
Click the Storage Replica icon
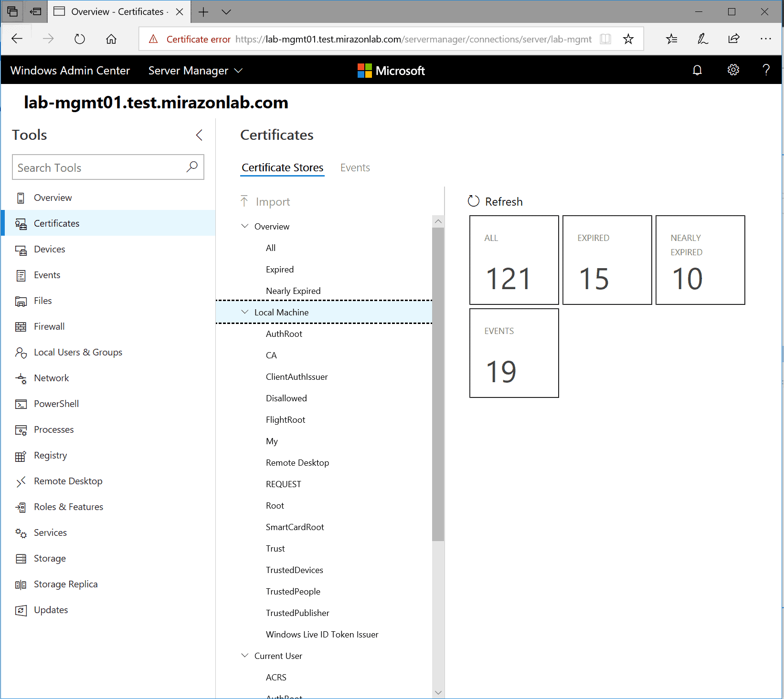pos(21,585)
